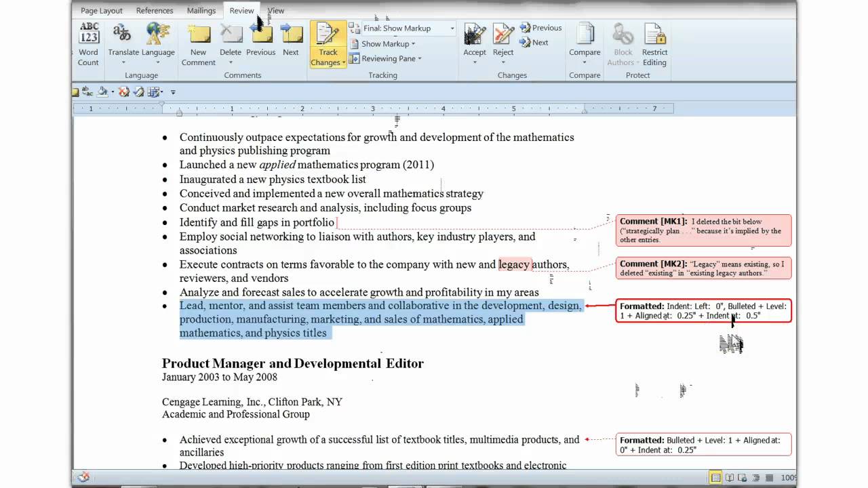Image resolution: width=868 pixels, height=488 pixels.
Task: Click the Translate icon
Action: point(122,33)
